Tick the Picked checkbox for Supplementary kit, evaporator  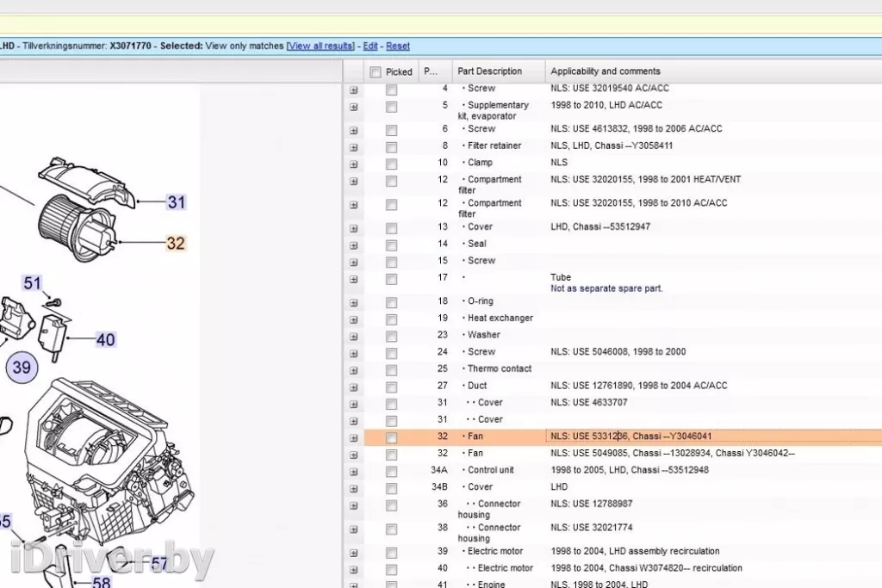[392, 107]
